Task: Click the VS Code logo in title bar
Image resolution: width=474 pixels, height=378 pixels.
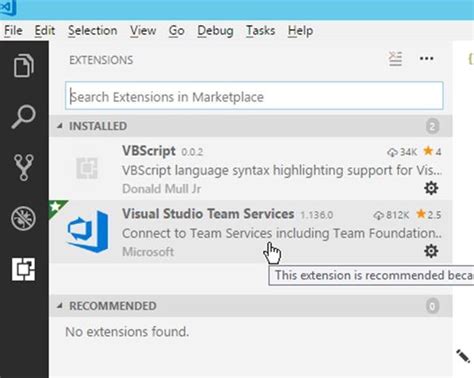Action: click(x=8, y=8)
